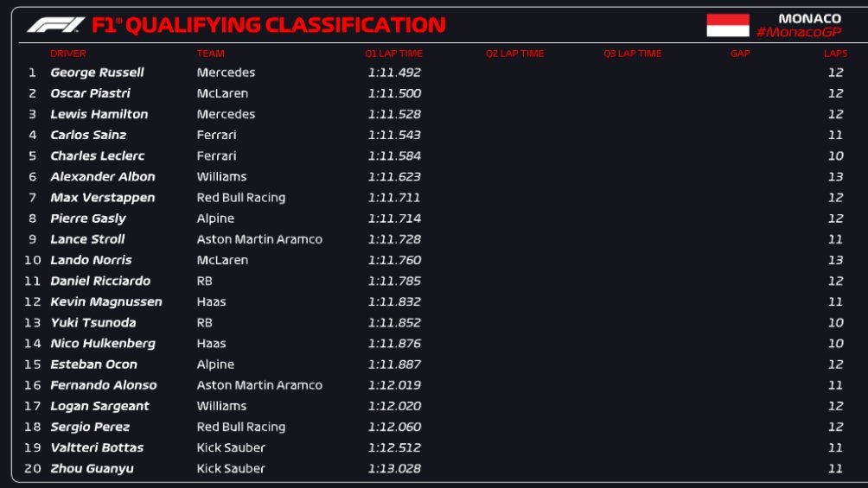
Task: Select driver George Russell
Action: point(97,73)
